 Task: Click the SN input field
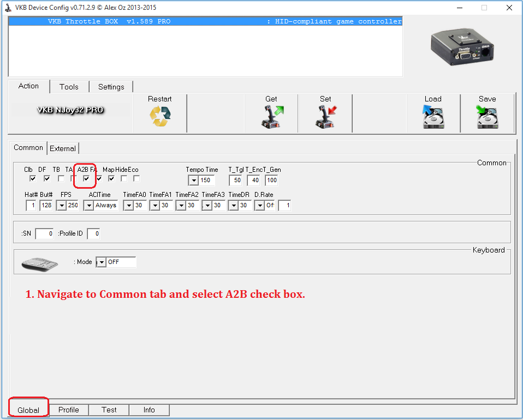click(x=44, y=233)
